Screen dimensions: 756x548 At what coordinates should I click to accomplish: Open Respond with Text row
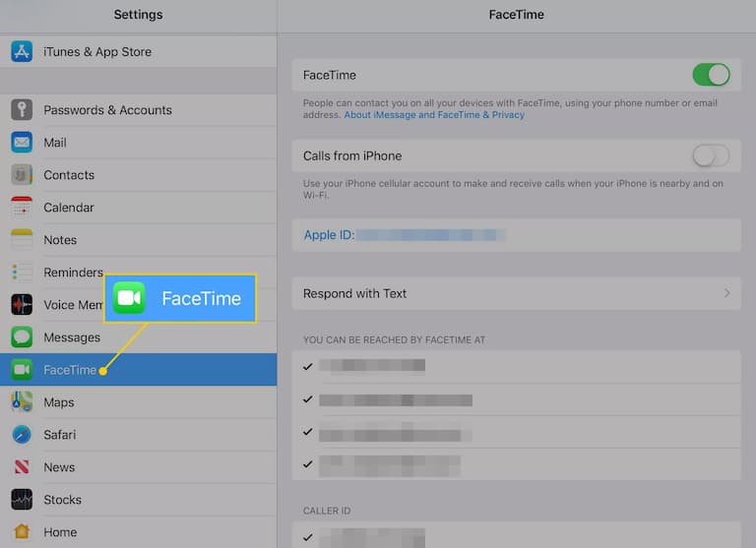click(516, 293)
